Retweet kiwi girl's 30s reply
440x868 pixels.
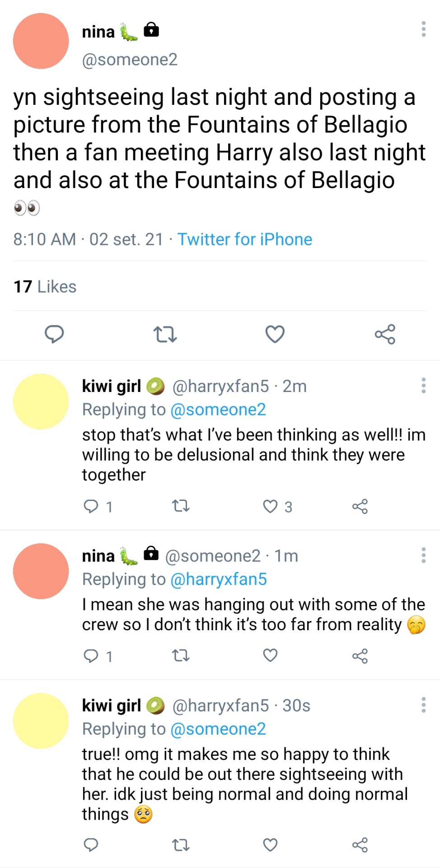coord(181,845)
